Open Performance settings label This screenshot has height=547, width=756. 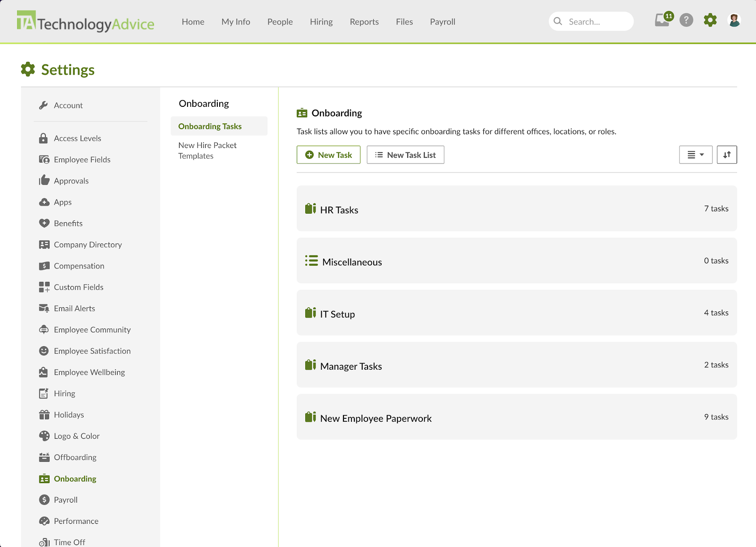[76, 521]
